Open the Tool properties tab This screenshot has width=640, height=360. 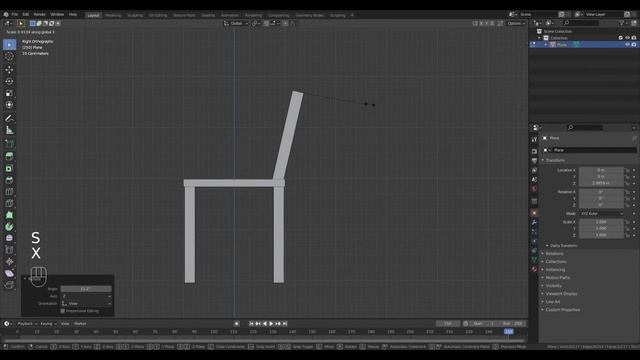pyautogui.click(x=534, y=139)
